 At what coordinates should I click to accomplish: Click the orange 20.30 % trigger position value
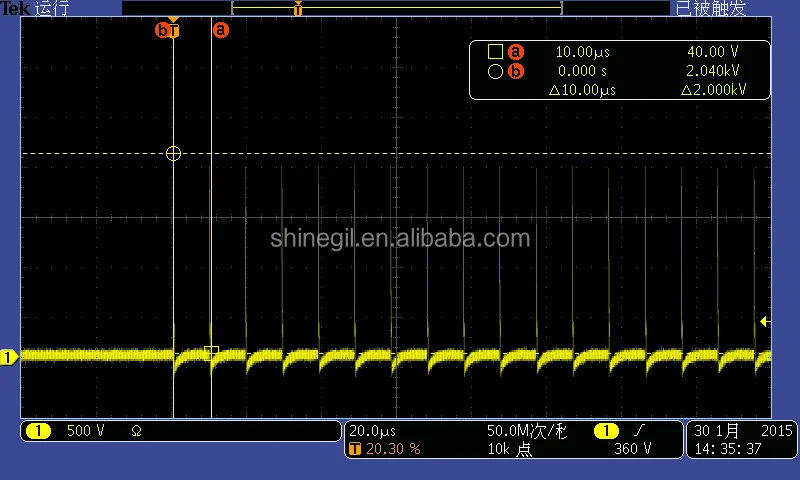click(x=393, y=449)
